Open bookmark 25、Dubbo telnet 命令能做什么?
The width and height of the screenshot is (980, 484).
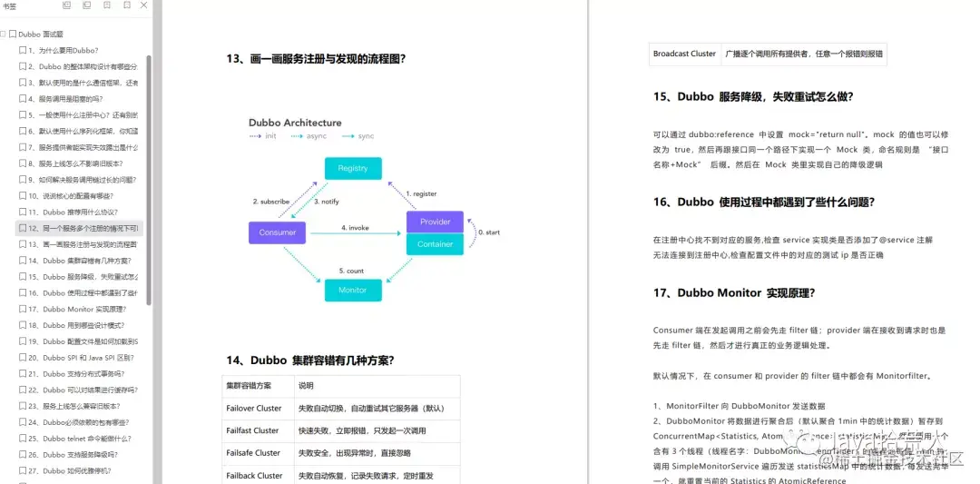coord(79,439)
